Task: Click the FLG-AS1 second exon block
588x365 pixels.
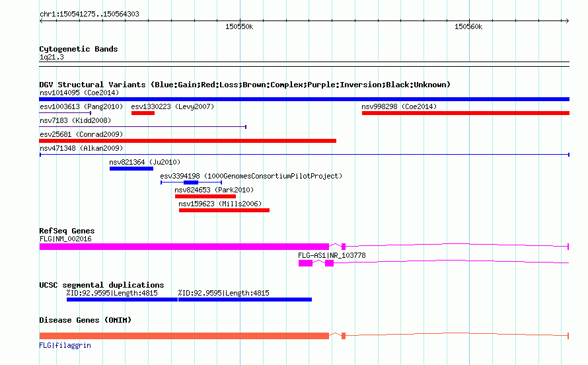Action: point(329,263)
